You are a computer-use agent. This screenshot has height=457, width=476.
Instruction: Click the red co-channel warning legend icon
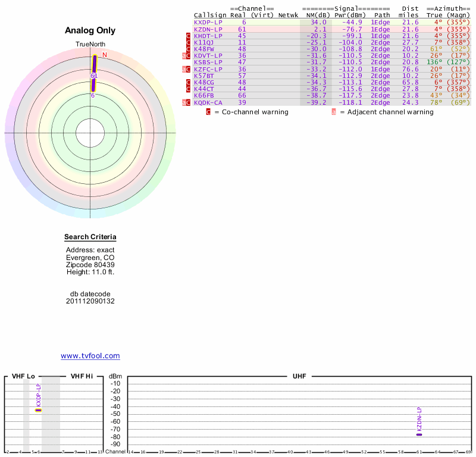(x=208, y=112)
